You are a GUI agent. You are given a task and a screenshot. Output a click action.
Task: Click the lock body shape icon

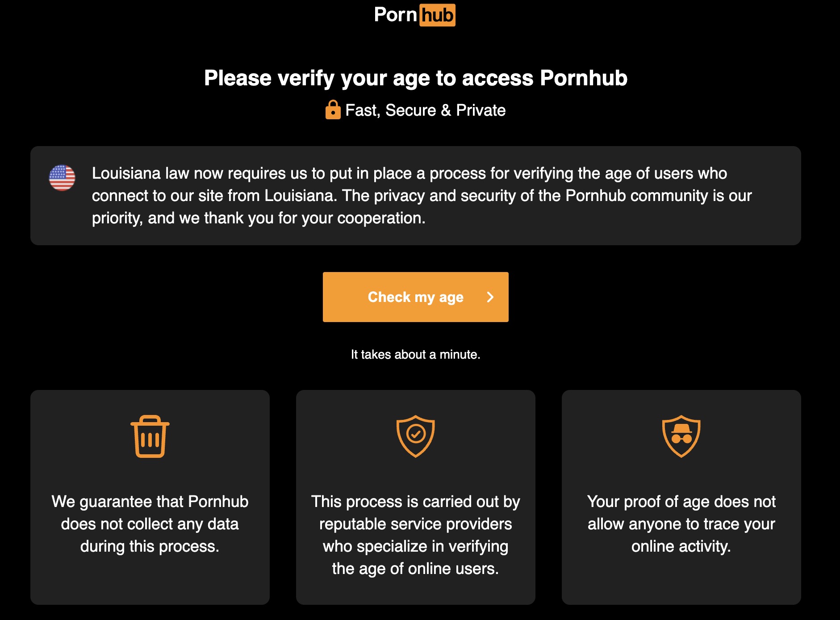pos(334,113)
